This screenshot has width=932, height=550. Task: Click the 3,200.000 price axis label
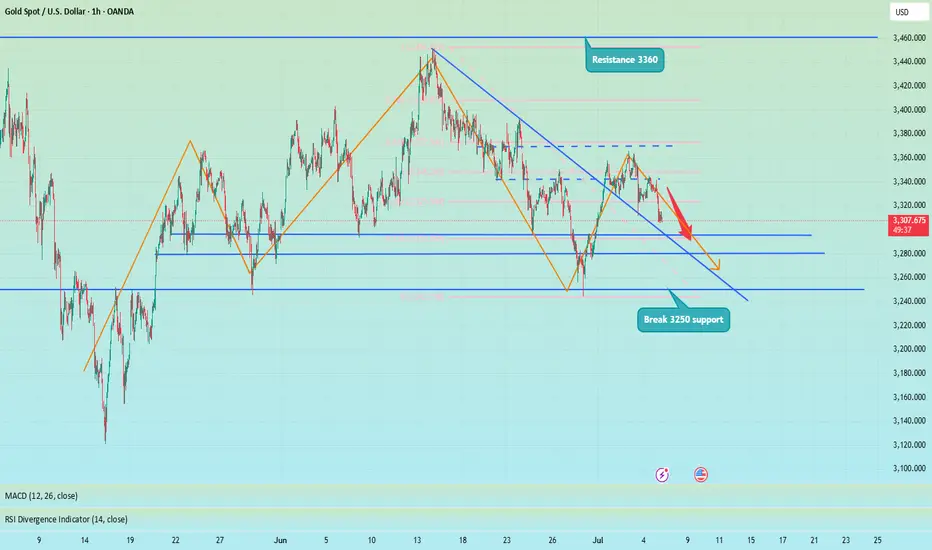909,349
